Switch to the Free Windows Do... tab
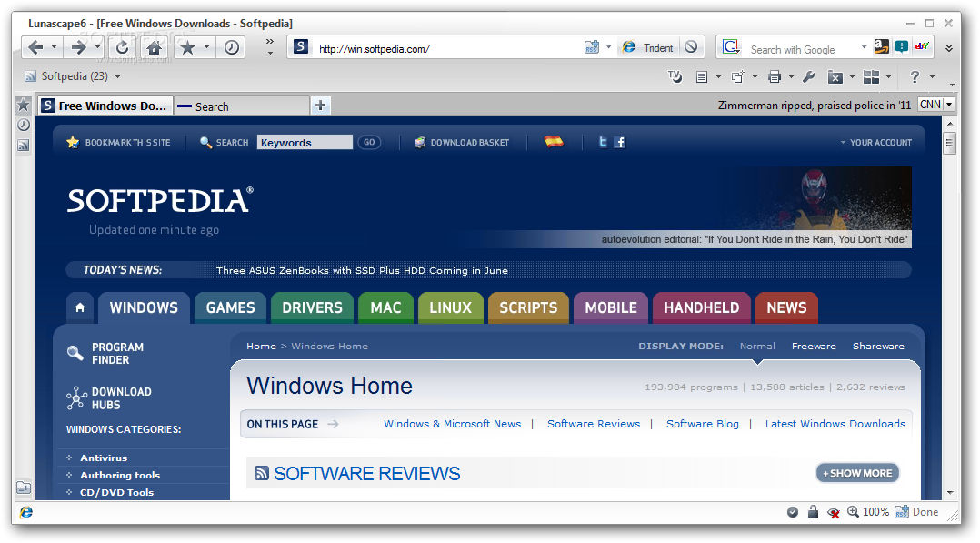This screenshot has height=543, width=980. tap(105, 106)
